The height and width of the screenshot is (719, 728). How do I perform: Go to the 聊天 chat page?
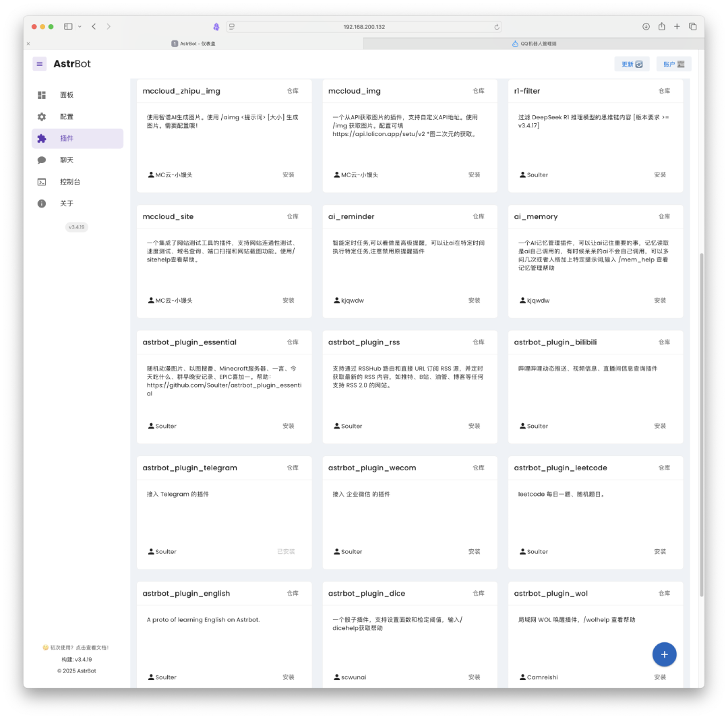click(78, 160)
